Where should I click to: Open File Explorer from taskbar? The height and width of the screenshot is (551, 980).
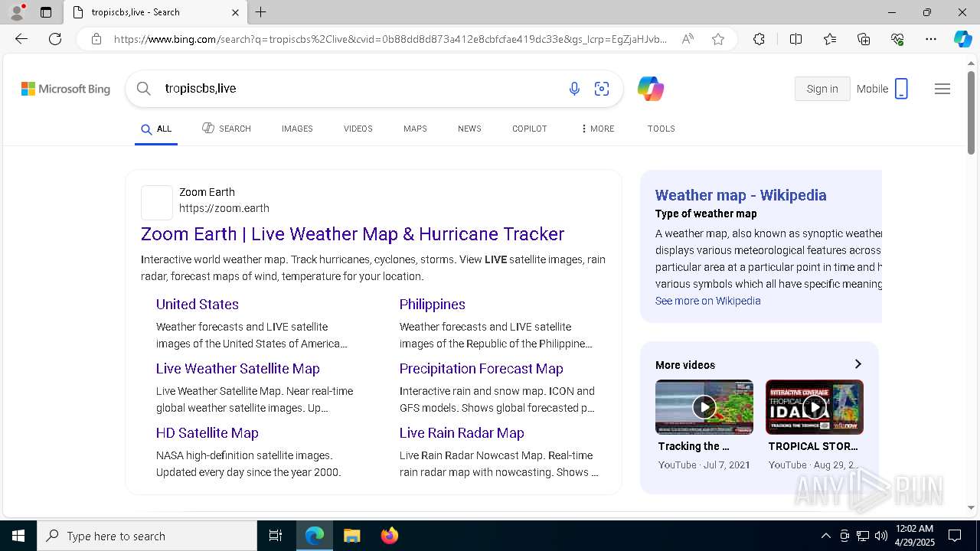[351, 536]
